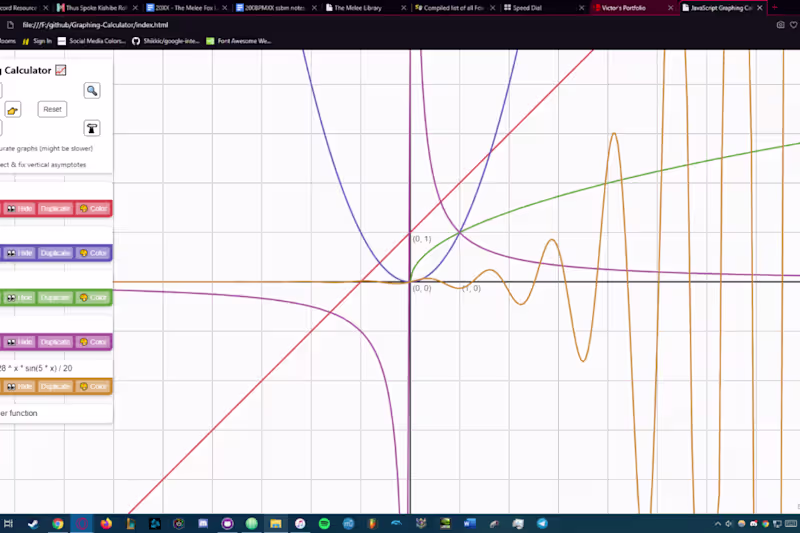Click the chart icon beside the Calculator title
The width and height of the screenshot is (800, 533).
[61, 70]
